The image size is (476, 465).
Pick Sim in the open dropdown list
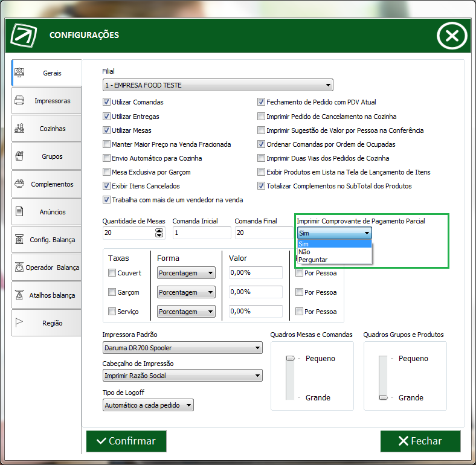(334, 244)
